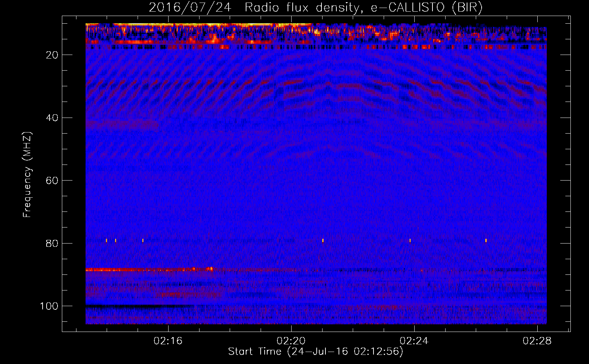Screen dimensions: 589x364
Task: Click the '20' frequency tick label
Action: pos(52,55)
